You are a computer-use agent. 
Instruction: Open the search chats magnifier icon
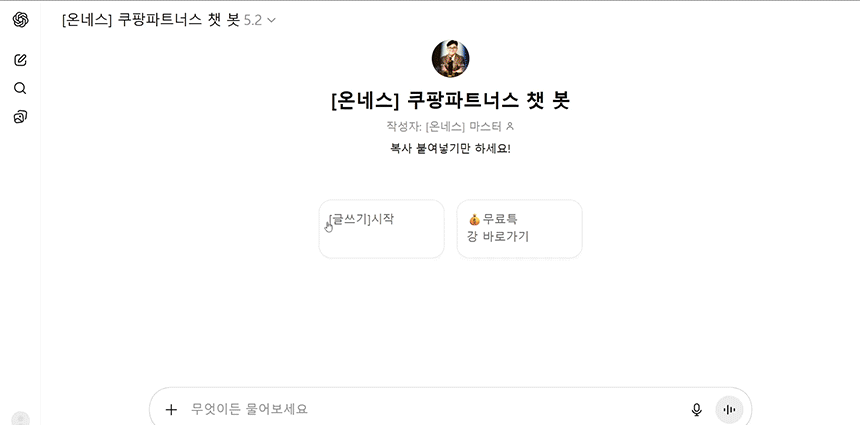pyautogui.click(x=20, y=88)
